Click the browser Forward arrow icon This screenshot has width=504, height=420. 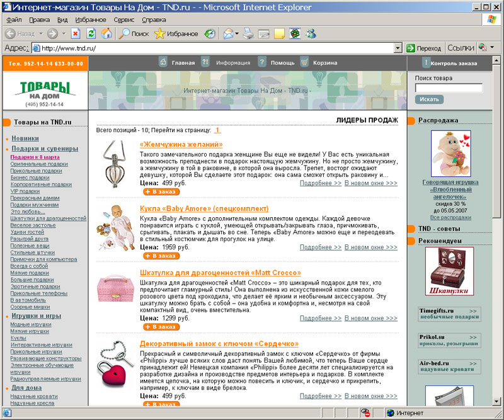tap(52, 33)
